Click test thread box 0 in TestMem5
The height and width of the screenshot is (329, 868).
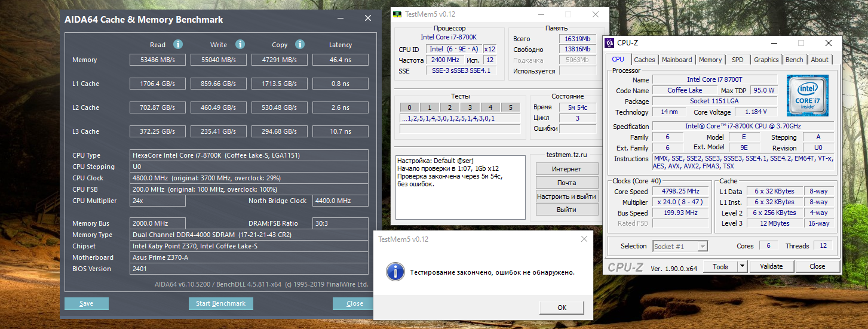point(409,107)
